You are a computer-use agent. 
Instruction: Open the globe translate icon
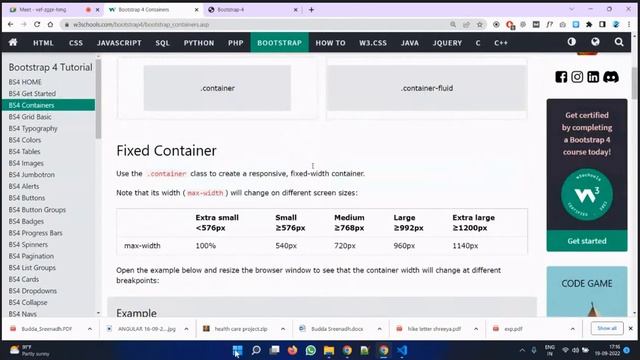pyautogui.click(x=595, y=42)
